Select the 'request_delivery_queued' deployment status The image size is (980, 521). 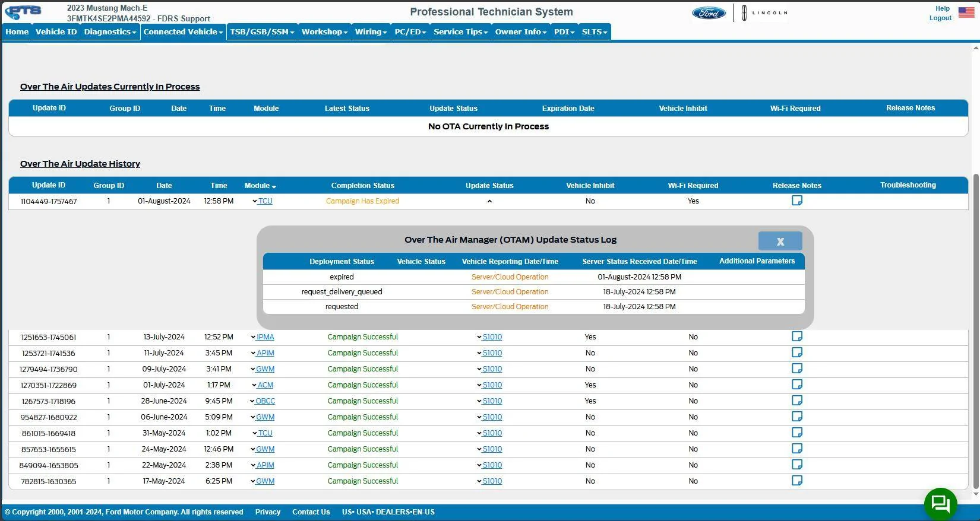pos(342,292)
